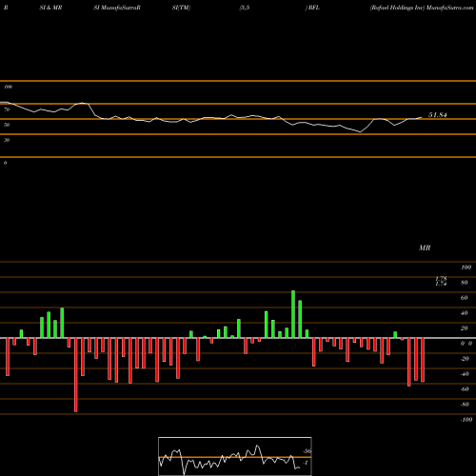Click the RSI 50 axis label
The width and height of the screenshot is (476, 476).
[x=7, y=125]
